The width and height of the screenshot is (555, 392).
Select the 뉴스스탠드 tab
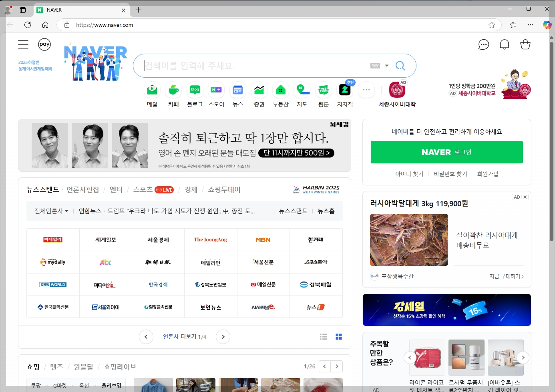click(x=43, y=189)
